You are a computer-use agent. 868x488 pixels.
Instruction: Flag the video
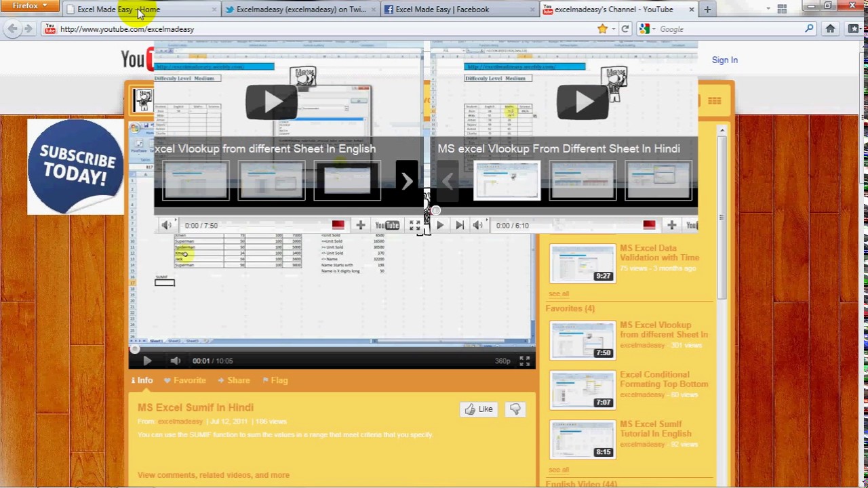(x=275, y=380)
